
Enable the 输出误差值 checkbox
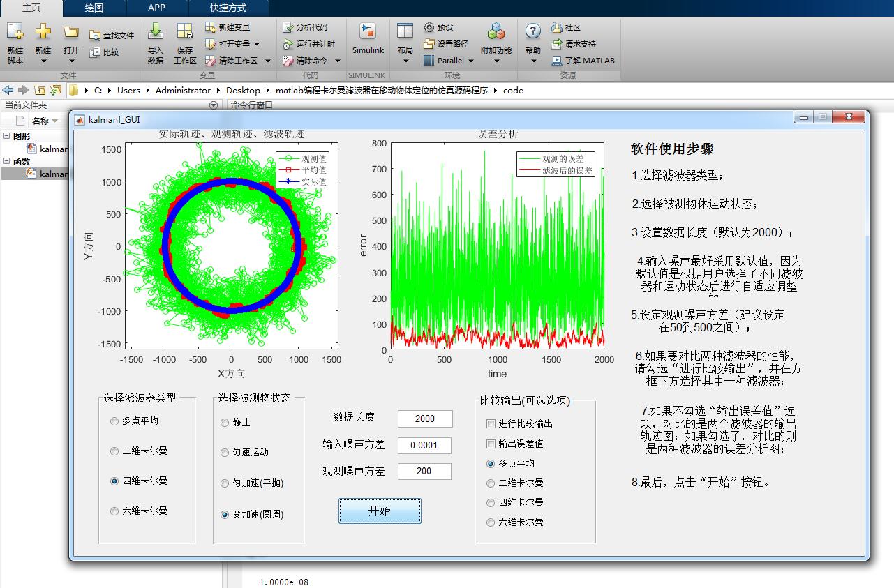point(491,444)
